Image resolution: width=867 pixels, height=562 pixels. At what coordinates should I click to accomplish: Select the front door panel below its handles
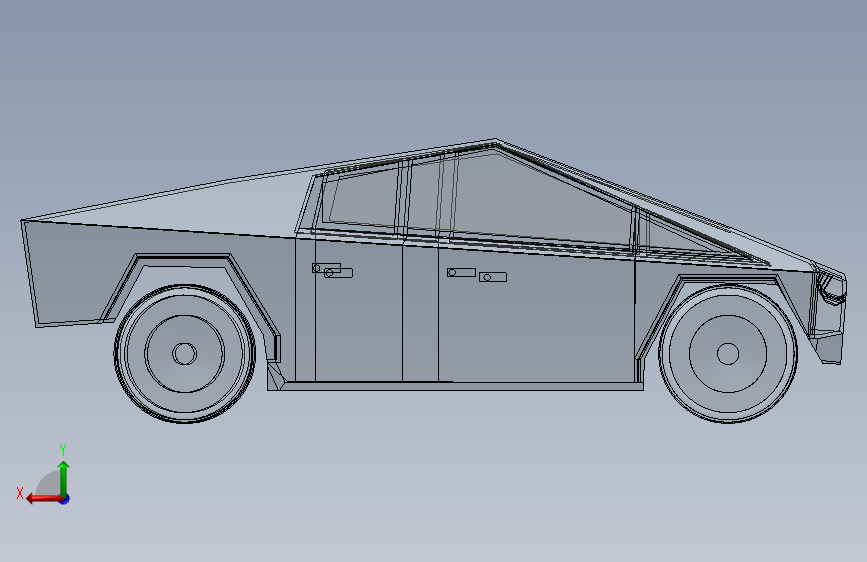click(x=536, y=326)
